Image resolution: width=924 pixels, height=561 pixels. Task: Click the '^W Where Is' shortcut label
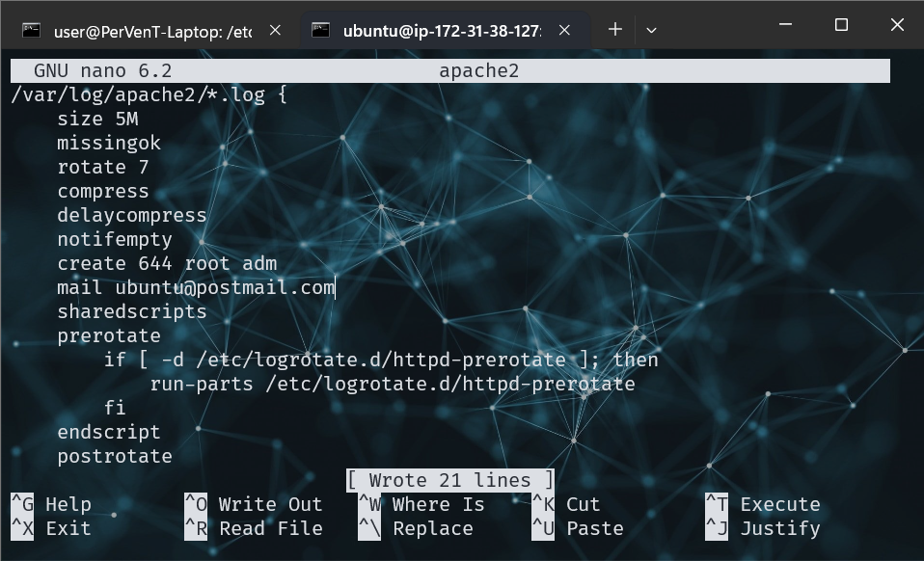click(x=421, y=504)
